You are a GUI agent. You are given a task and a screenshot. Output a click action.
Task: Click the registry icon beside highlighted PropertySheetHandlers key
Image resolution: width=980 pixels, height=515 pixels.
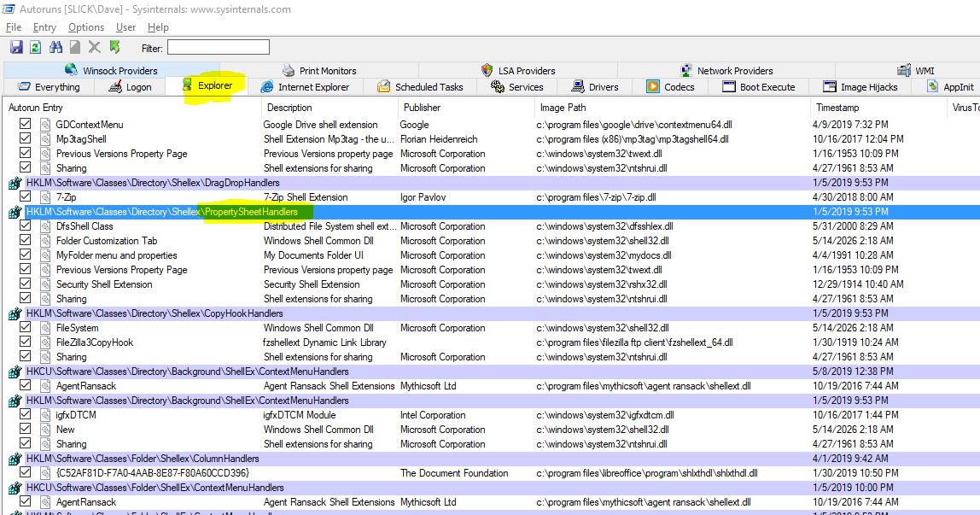15,212
